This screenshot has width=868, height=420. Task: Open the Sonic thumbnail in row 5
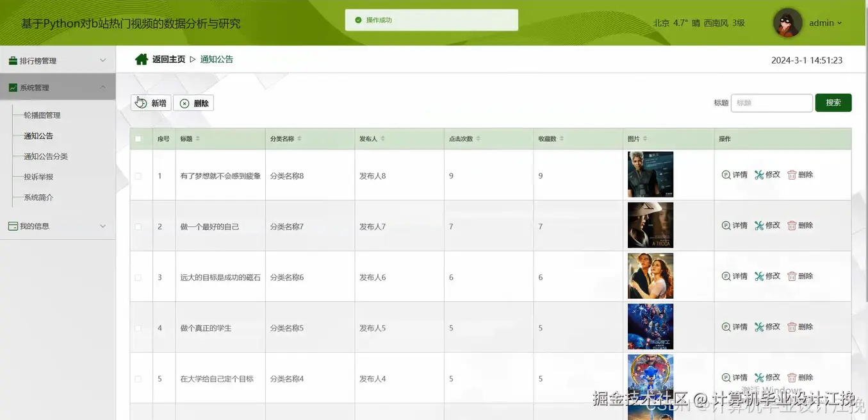click(x=650, y=377)
